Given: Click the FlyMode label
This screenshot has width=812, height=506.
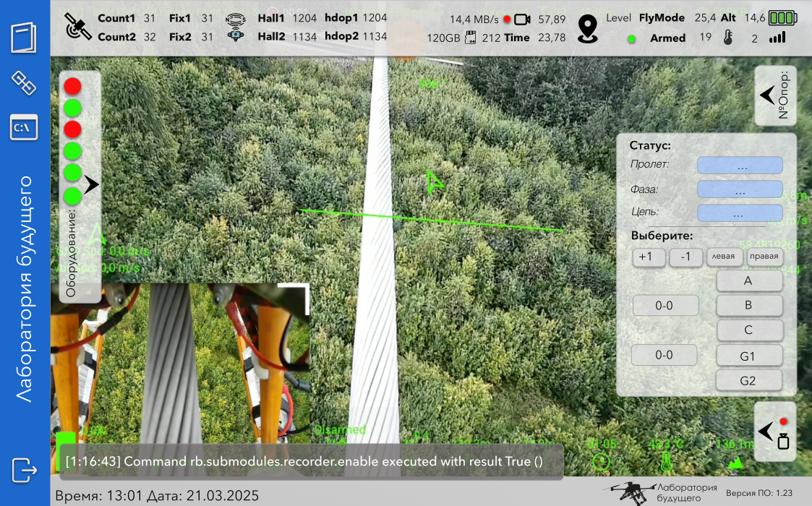Looking at the screenshot, I should point(662,18).
